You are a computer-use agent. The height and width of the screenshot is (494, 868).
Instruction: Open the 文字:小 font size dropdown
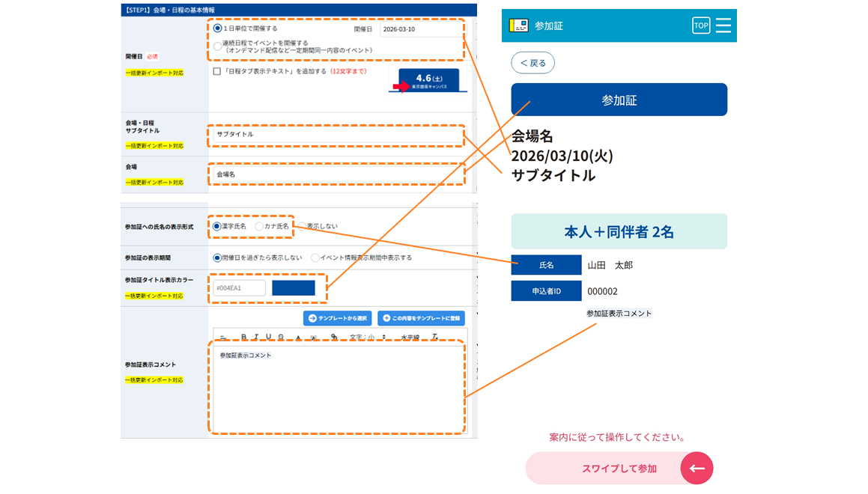coord(368,337)
